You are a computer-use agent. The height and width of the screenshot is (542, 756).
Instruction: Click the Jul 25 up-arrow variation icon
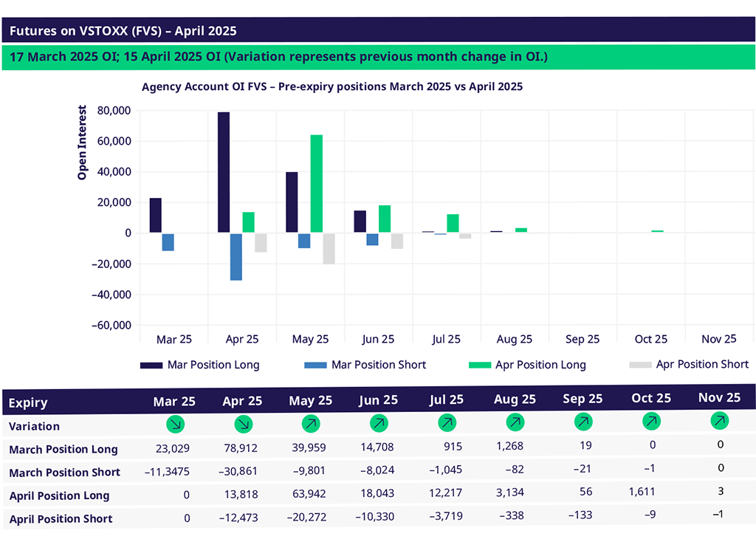tap(446, 423)
